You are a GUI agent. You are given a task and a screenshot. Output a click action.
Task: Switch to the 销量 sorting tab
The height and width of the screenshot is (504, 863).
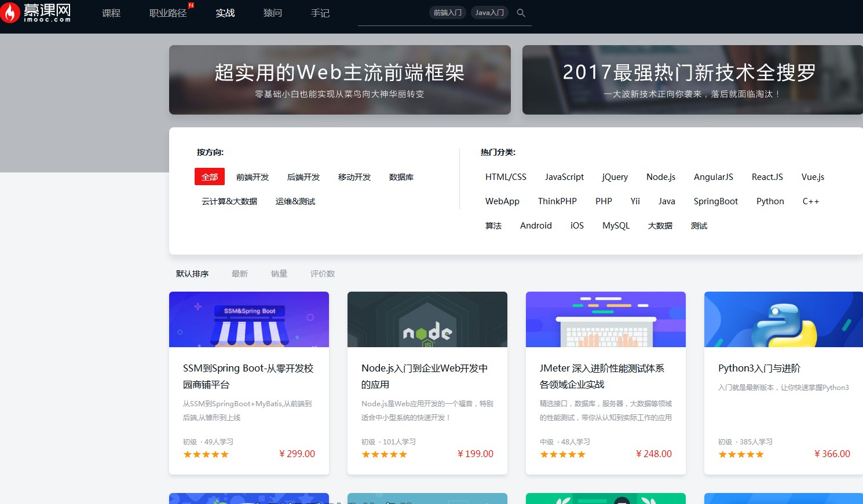pyautogui.click(x=279, y=273)
